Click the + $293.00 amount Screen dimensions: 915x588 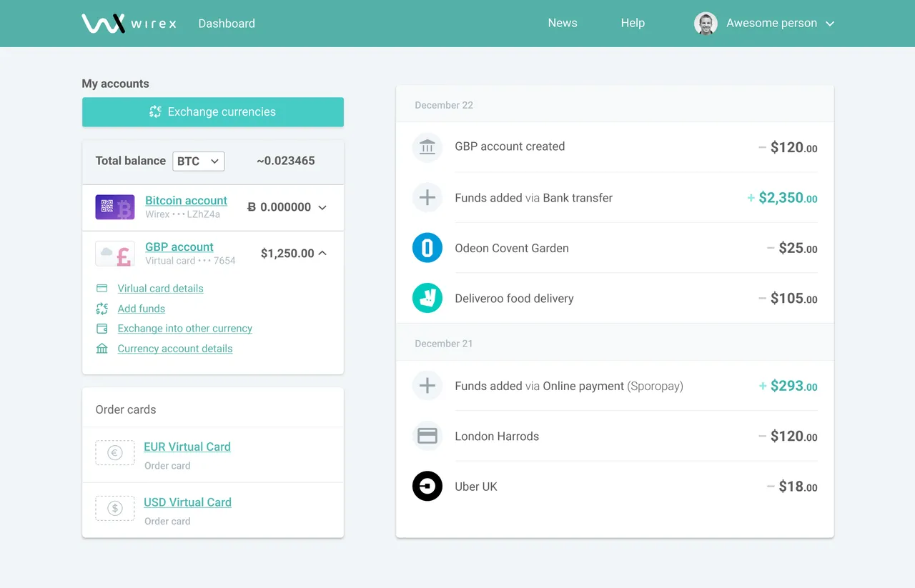(788, 386)
